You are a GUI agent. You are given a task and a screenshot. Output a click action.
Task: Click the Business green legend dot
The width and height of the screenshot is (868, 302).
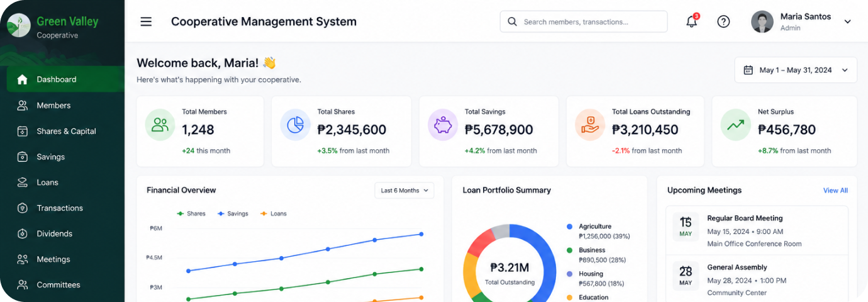(x=569, y=250)
